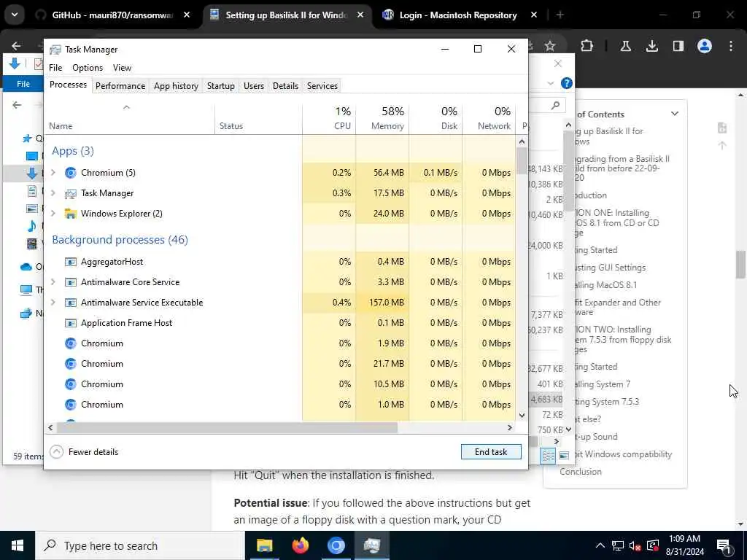Click the AggregatorHost process icon
Viewport: 747px width, 560px height.
(71, 262)
